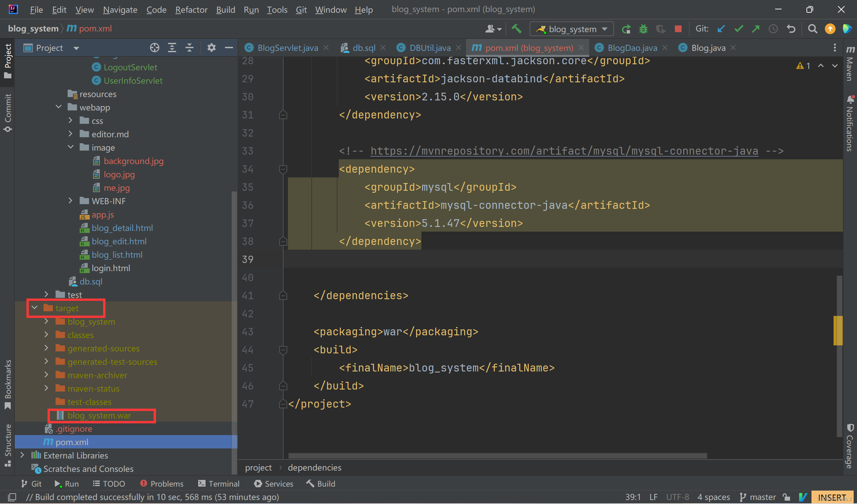This screenshot has height=504, width=857.
Task: Expand the WEB-INF folder
Action: 70,201
